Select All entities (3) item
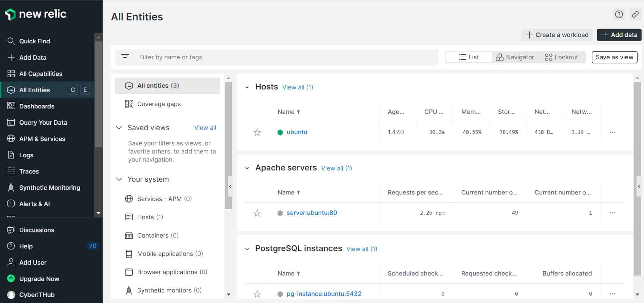The width and height of the screenshot is (644, 303). [167, 86]
